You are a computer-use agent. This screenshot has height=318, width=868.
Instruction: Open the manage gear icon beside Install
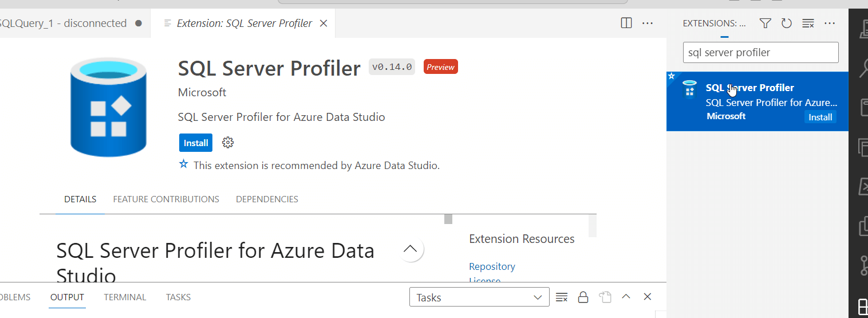pyautogui.click(x=228, y=143)
